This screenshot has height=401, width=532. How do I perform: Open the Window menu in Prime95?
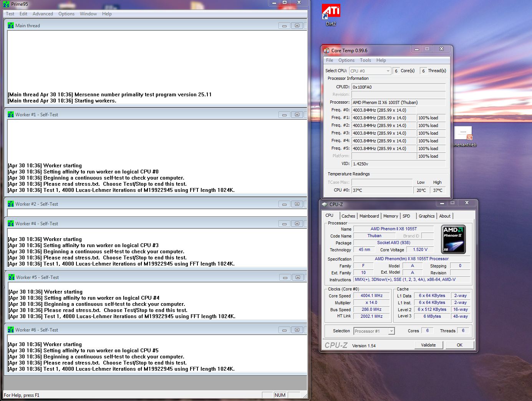pos(88,14)
